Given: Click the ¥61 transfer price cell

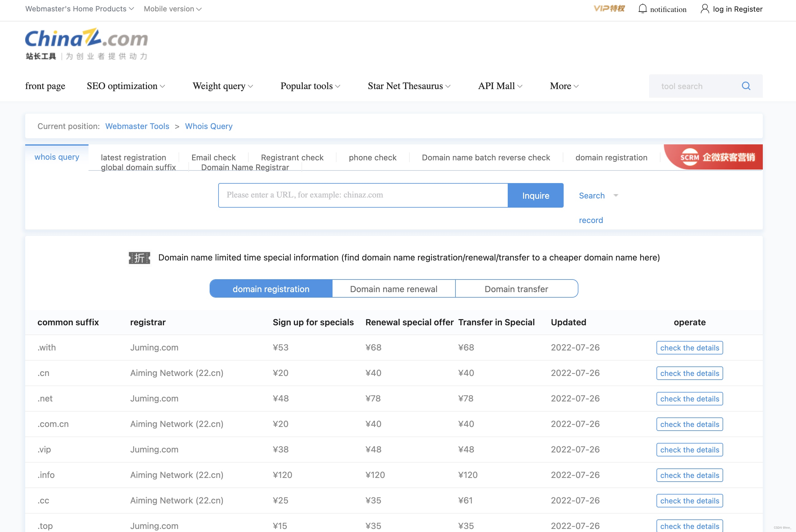Looking at the screenshot, I should pyautogui.click(x=465, y=500).
